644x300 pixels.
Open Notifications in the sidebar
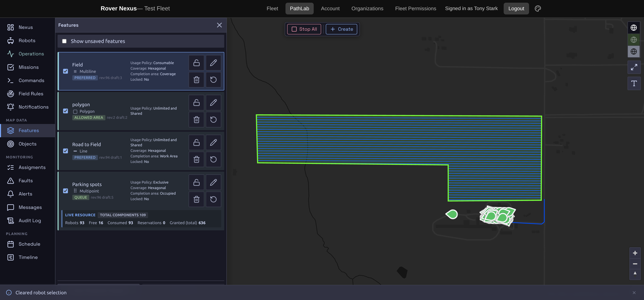point(28,107)
